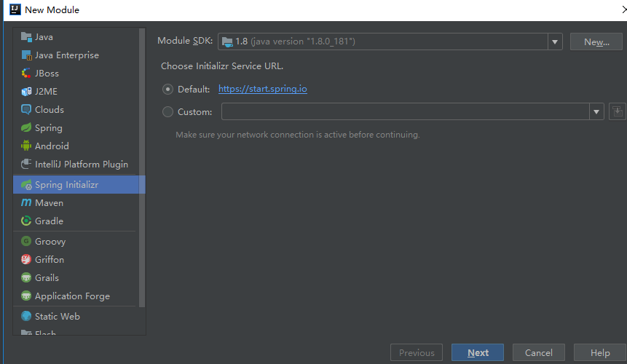Click the Grails icon
This screenshot has width=627, height=364.
point(26,277)
